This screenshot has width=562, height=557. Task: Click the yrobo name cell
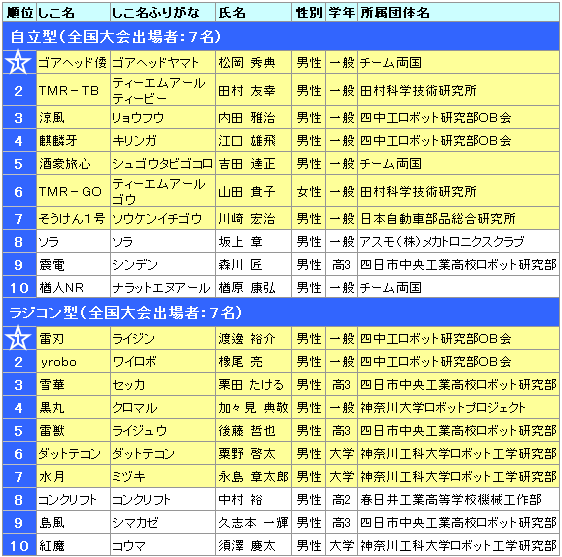click(73, 362)
